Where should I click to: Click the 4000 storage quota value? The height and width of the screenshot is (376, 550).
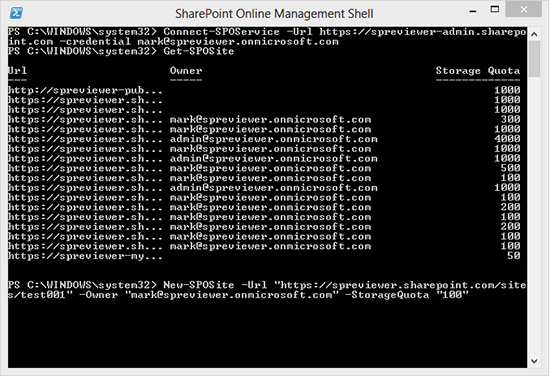[x=507, y=139]
